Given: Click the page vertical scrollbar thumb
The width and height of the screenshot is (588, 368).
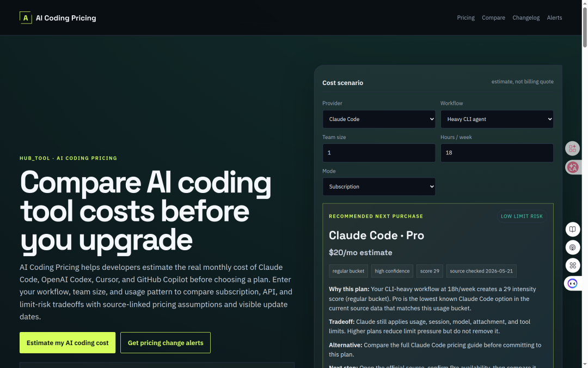Looking at the screenshot, I should pyautogui.click(x=585, y=27).
